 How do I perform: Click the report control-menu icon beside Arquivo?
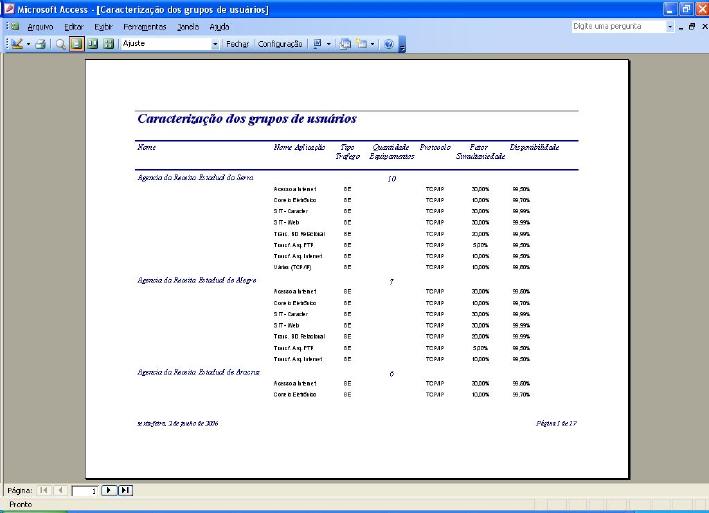click(14, 27)
